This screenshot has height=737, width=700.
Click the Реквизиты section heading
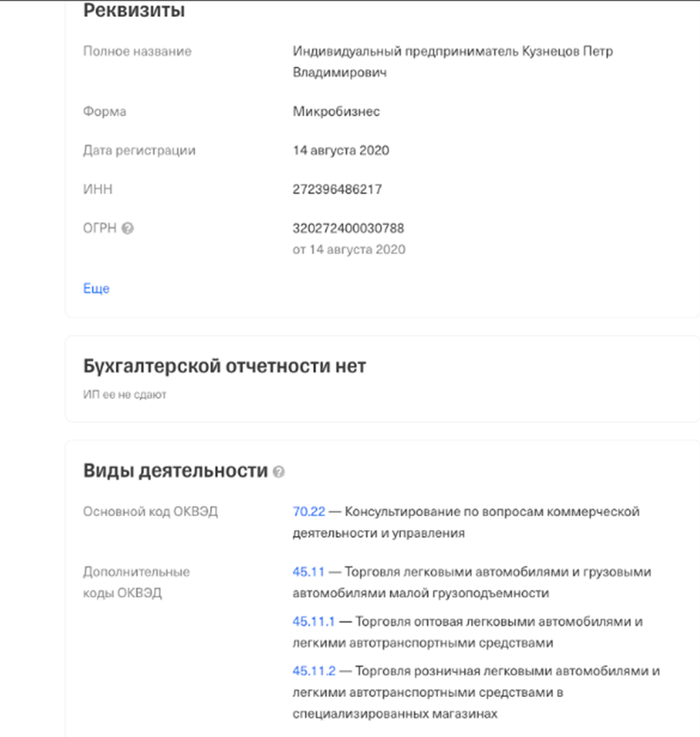(x=134, y=11)
